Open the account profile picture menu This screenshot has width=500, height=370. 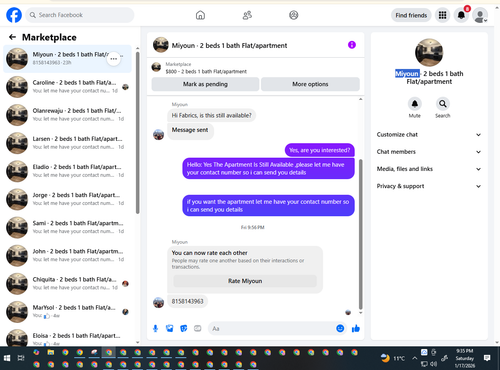coord(480,15)
